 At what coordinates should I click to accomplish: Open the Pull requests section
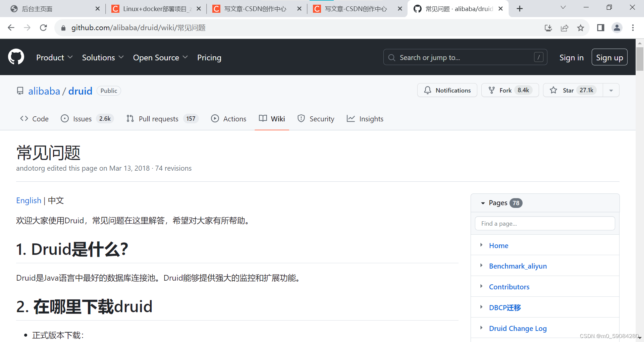[x=158, y=119]
